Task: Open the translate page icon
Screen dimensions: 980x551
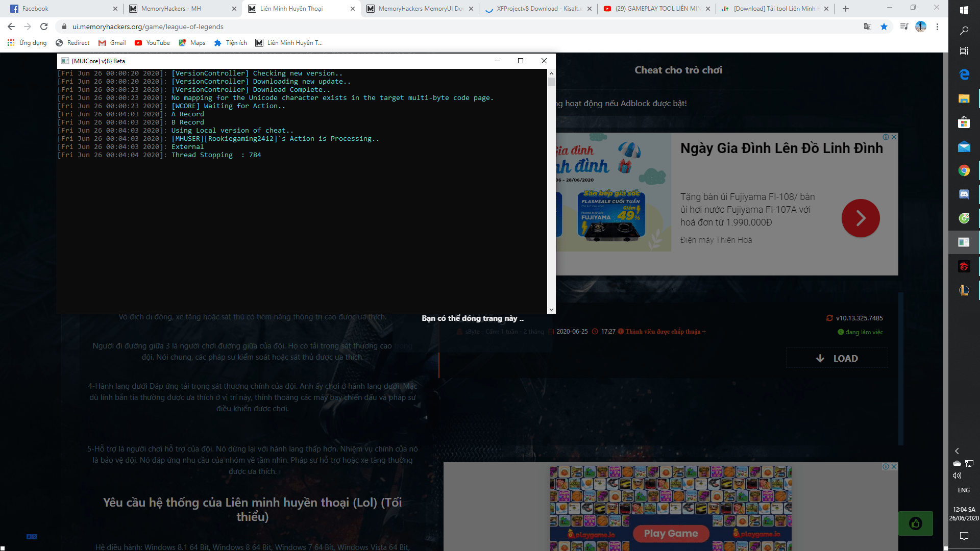Action: tap(868, 27)
